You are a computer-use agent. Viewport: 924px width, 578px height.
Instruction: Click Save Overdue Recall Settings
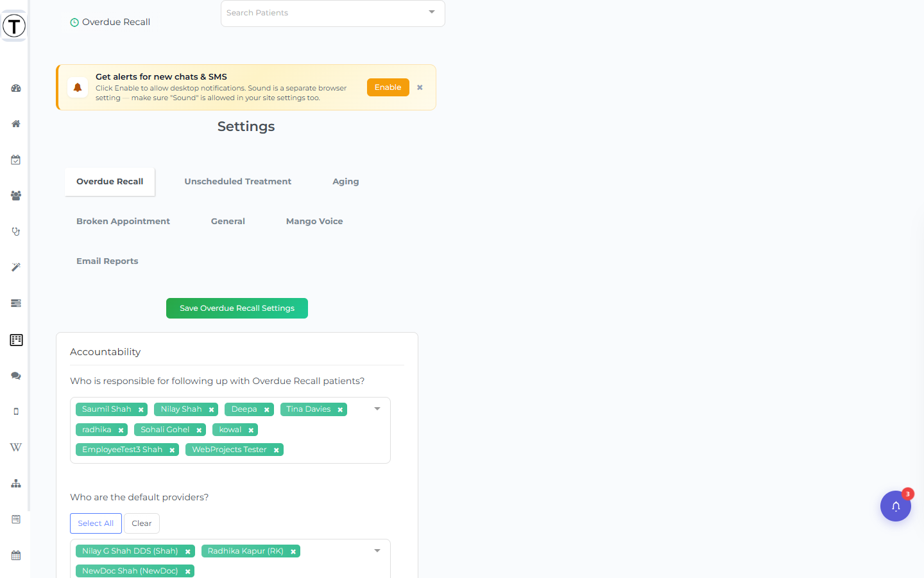pos(237,308)
